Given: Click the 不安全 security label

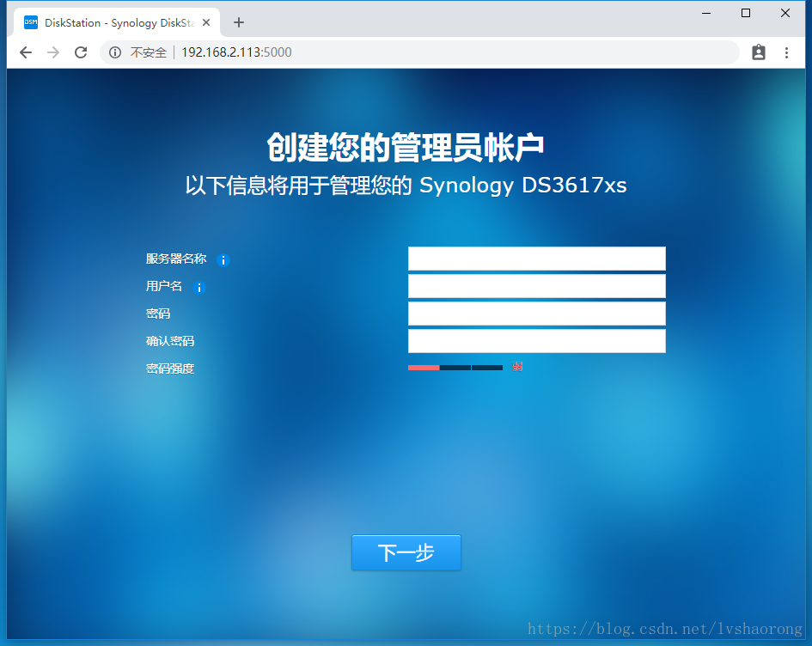Looking at the screenshot, I should (x=148, y=52).
